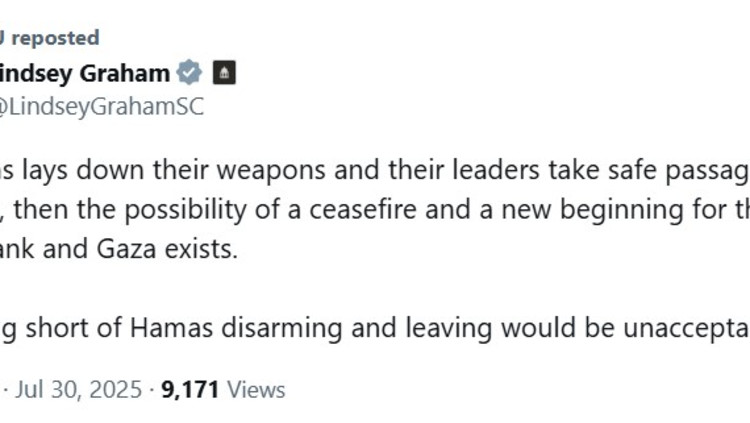Image resolution: width=750 pixels, height=423 pixels.
Task: Click the gray verified checkmark badge
Action: pos(190,73)
